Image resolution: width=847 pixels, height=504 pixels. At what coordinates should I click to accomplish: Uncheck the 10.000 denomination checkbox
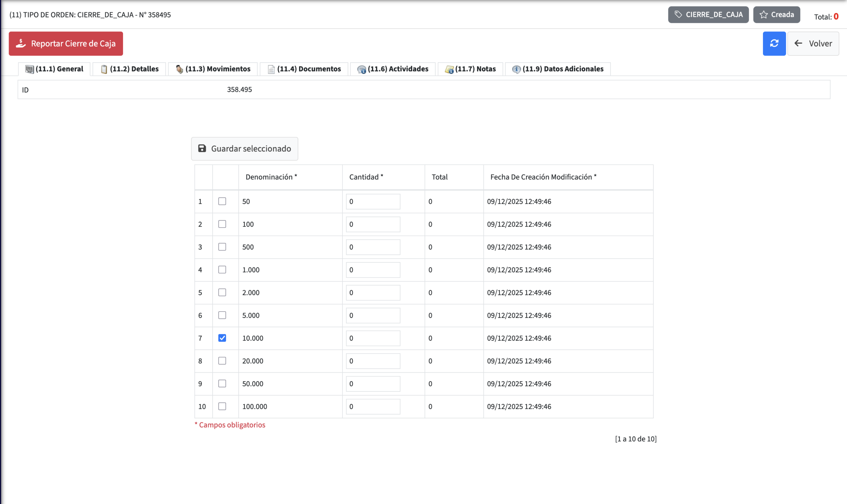(222, 338)
